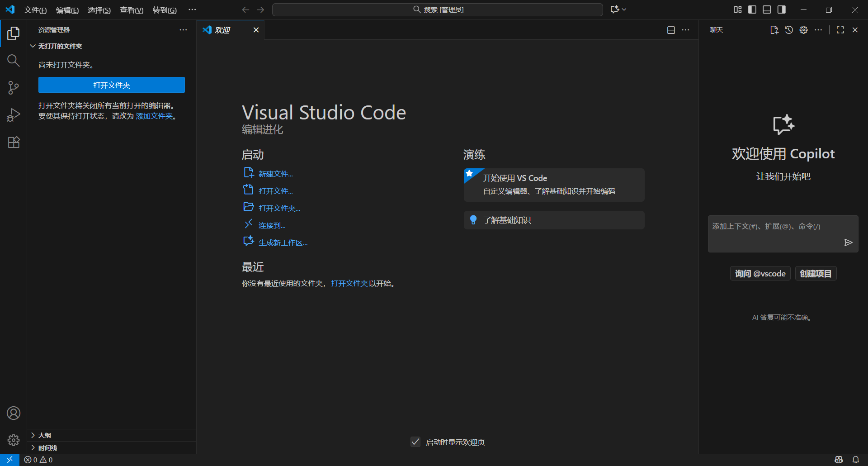Show chat history in Copilot panel

pyautogui.click(x=789, y=30)
